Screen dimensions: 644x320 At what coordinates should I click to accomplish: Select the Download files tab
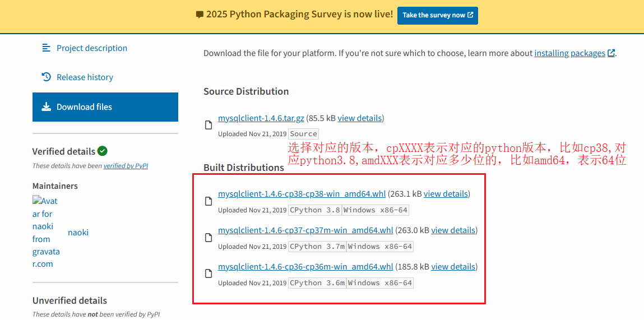tap(105, 107)
